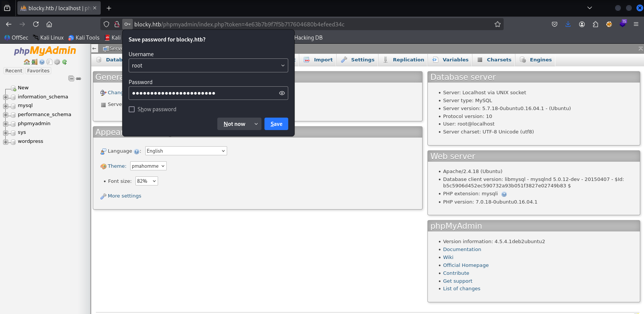Expand the sys database tree node
The image size is (644, 314).
point(6,133)
